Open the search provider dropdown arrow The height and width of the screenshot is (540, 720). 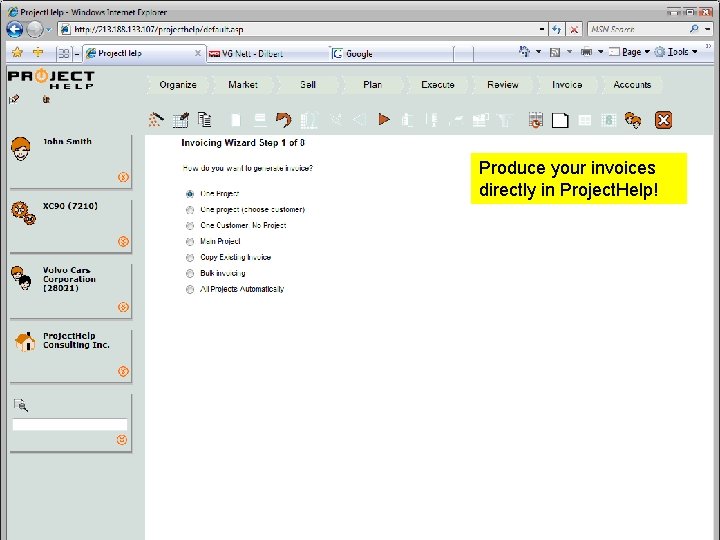click(x=708, y=29)
